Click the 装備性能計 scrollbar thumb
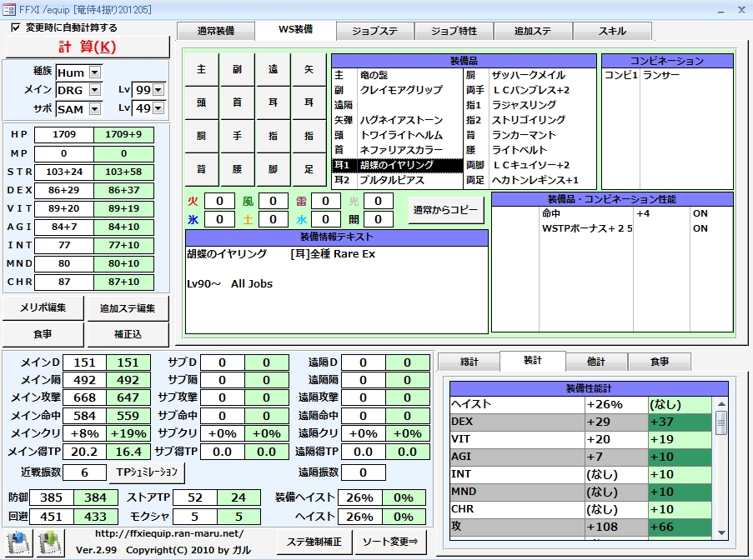 click(720, 422)
